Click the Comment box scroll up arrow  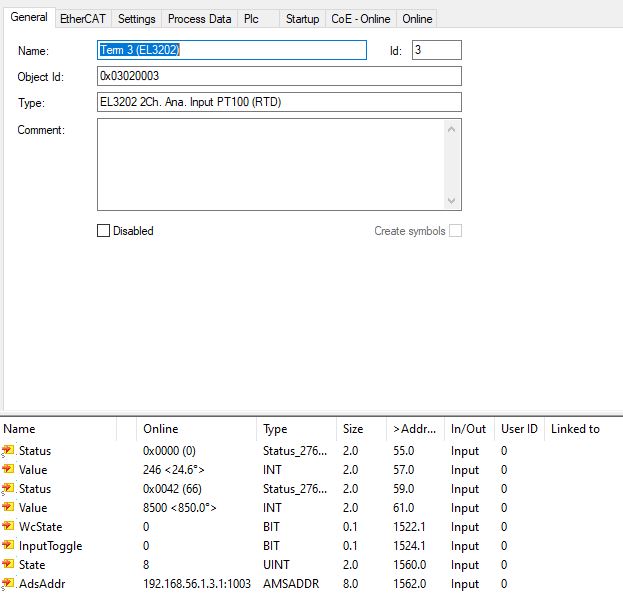pyautogui.click(x=451, y=130)
